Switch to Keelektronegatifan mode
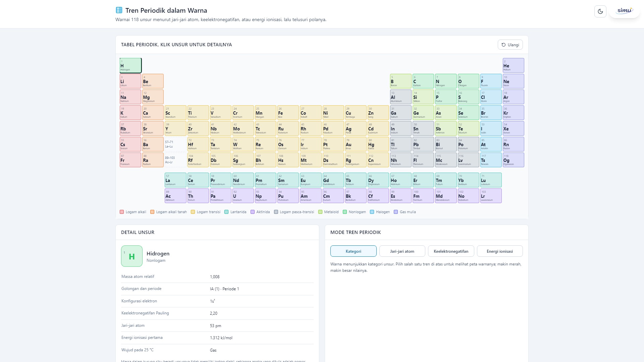The height and width of the screenshot is (362, 644). (x=451, y=251)
